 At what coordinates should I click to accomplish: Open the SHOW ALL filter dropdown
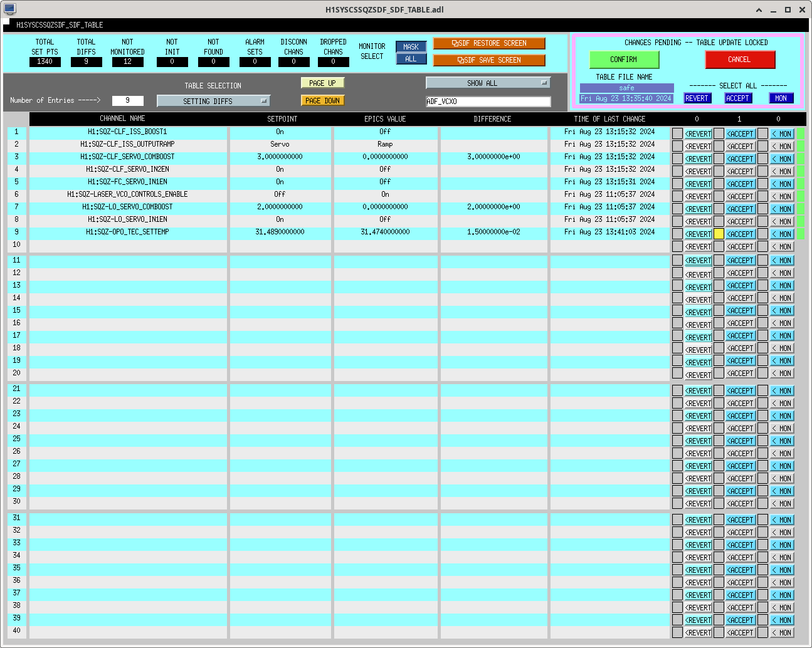point(488,83)
